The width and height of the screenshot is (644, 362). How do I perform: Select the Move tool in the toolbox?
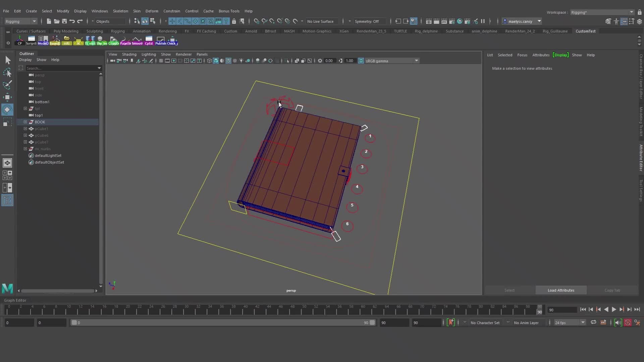point(7,97)
